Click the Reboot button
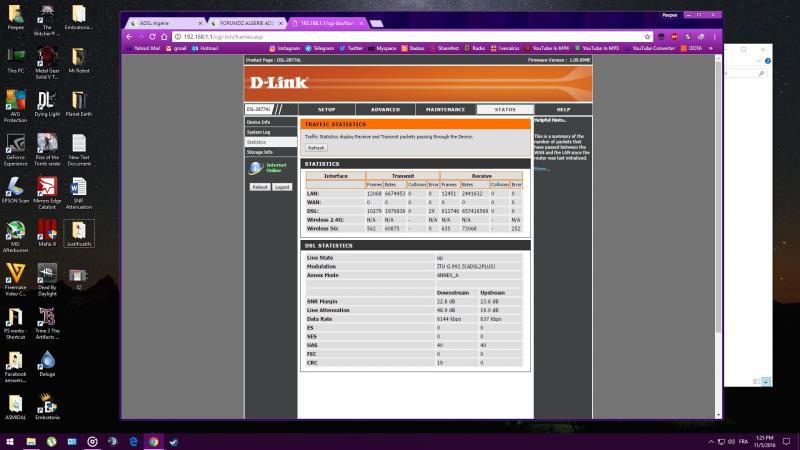This screenshot has height=450, width=800. (x=259, y=187)
